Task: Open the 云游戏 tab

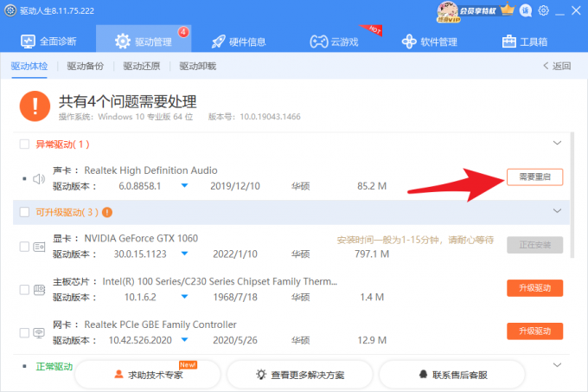Action: pos(334,42)
